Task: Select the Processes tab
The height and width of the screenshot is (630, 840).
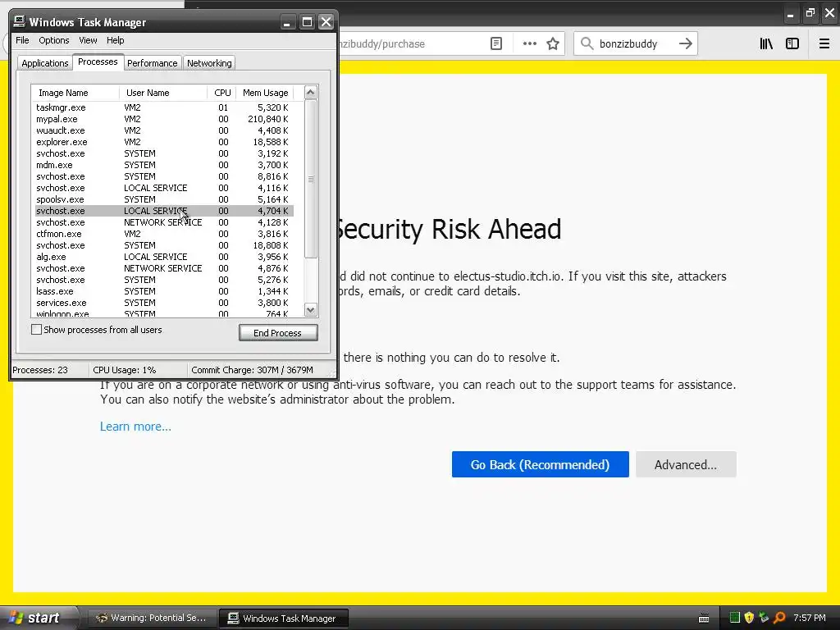Action: point(98,62)
